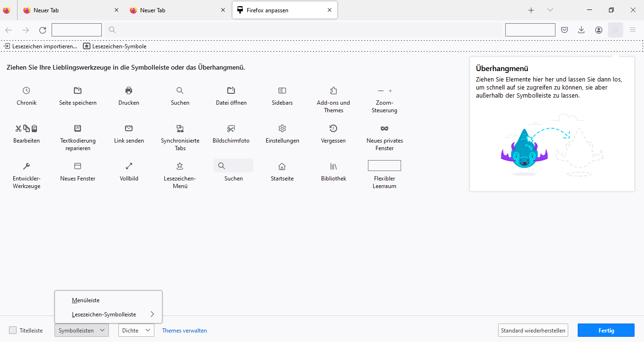Click Standard wiederherstellen button
Viewport: 644px width, 342px height.
(x=533, y=330)
